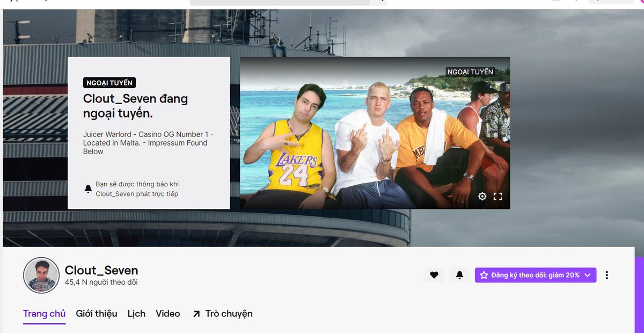The image size is (644, 333).
Task: Follow channel with the heart icon
Action: coord(434,275)
